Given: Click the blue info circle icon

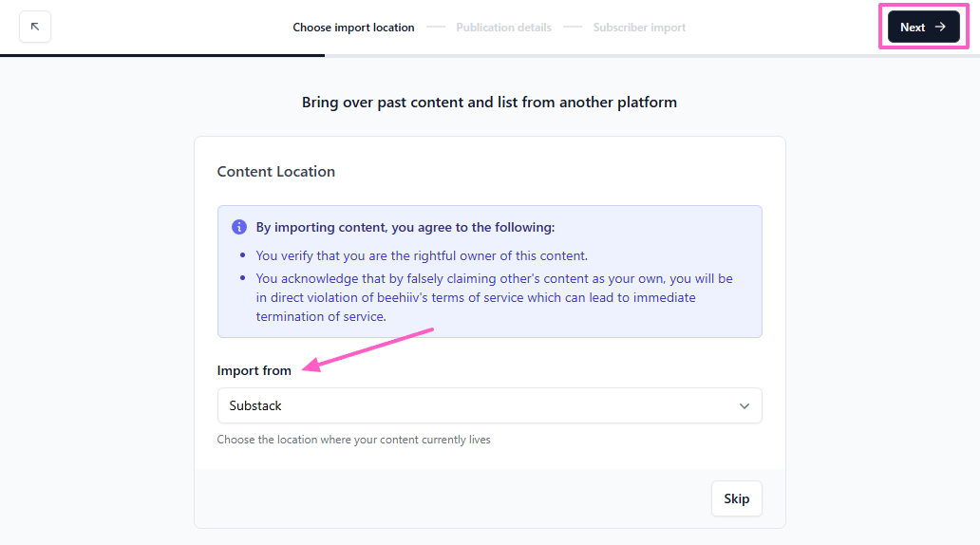Looking at the screenshot, I should [239, 228].
